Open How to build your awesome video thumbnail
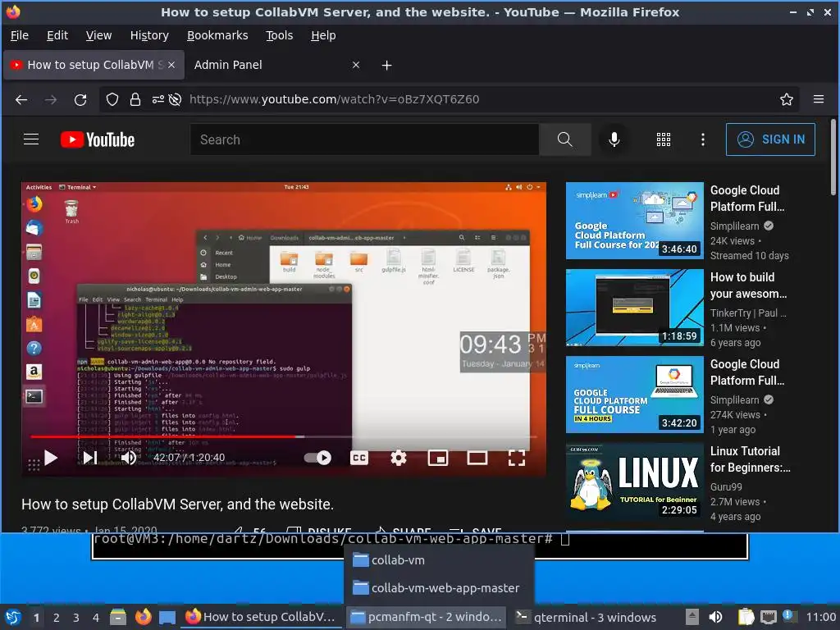840x630 pixels. tap(634, 308)
